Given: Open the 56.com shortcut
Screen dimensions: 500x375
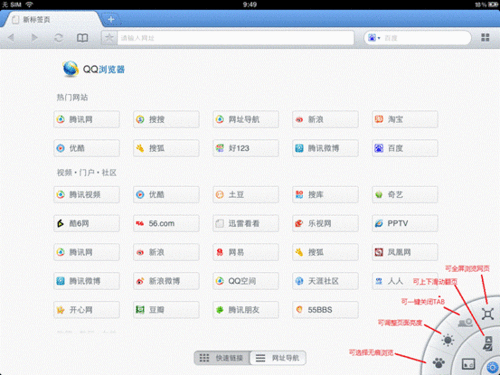Looking at the screenshot, I should (166, 223).
